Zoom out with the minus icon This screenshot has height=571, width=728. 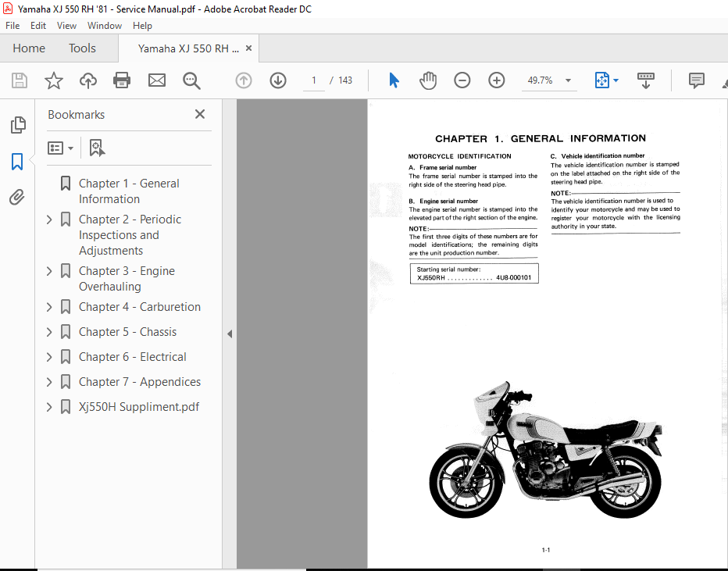click(x=462, y=80)
